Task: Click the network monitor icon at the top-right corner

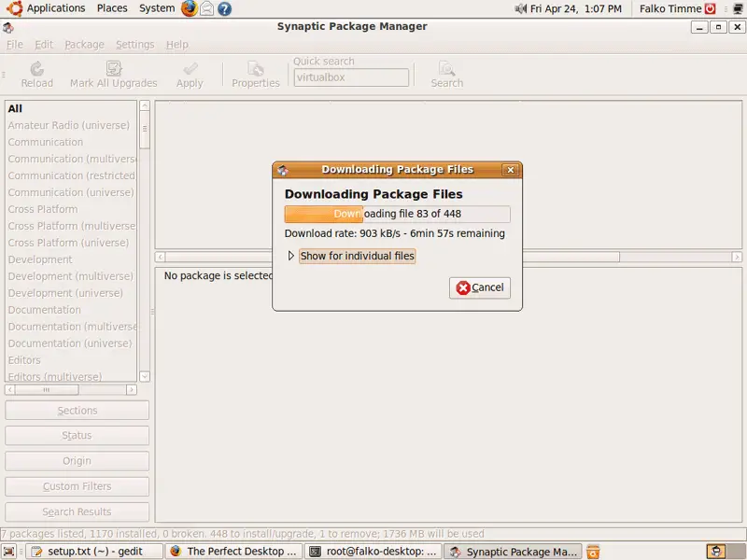Action: coord(738,8)
